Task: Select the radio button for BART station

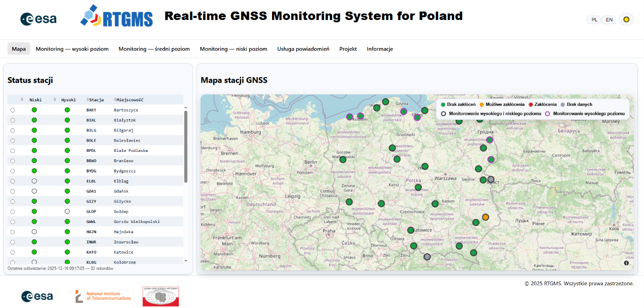Action: pos(13,110)
